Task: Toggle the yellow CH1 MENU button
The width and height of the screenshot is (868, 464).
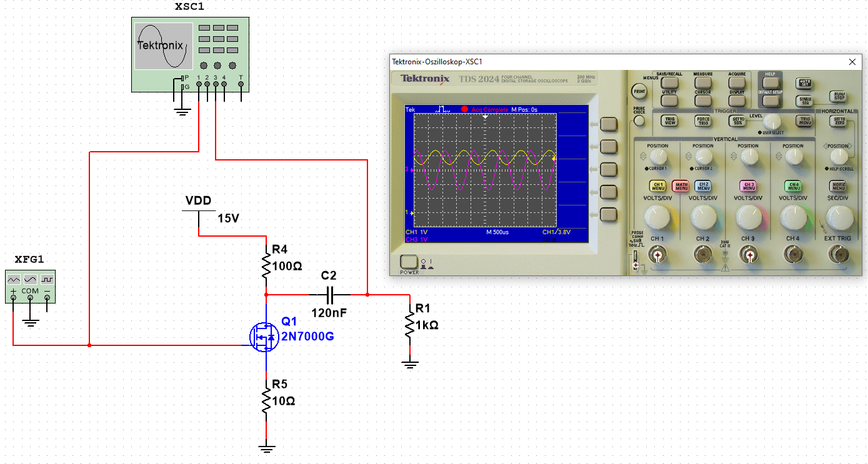Action: click(658, 185)
